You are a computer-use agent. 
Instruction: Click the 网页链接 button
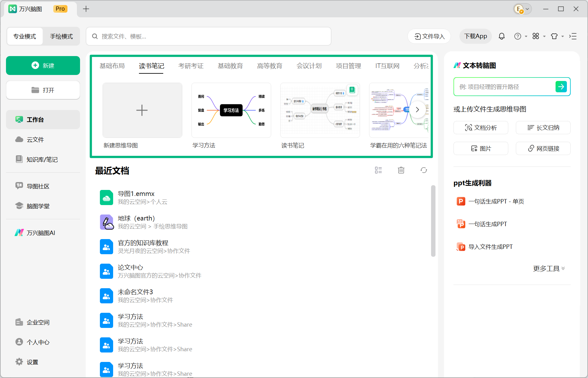tap(543, 148)
